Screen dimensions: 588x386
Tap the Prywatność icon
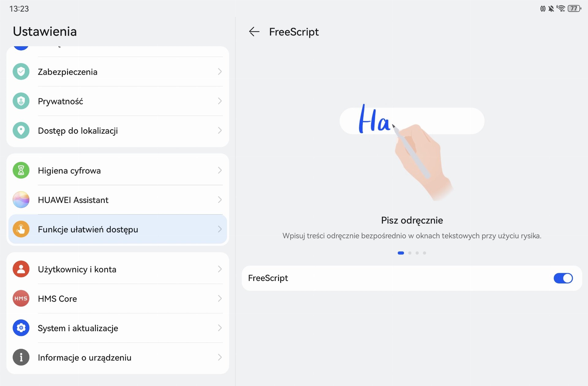(21, 101)
